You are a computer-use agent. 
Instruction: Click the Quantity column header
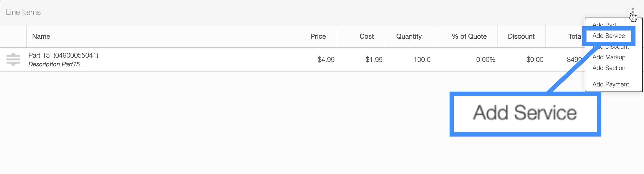point(409,36)
